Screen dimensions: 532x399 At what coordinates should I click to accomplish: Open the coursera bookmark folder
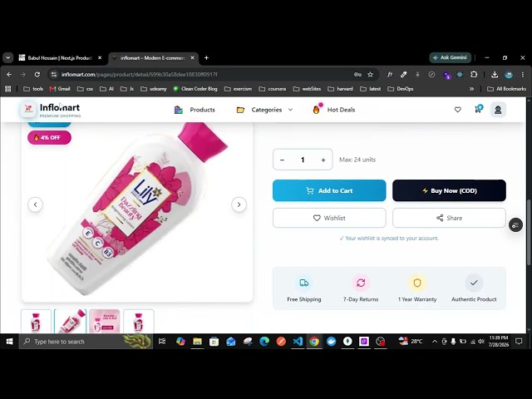click(273, 89)
